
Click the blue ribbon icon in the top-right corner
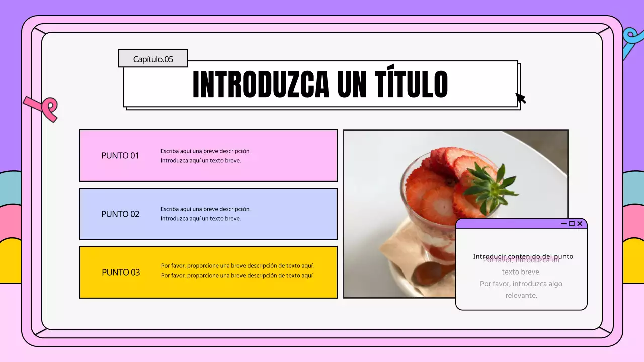630,35
